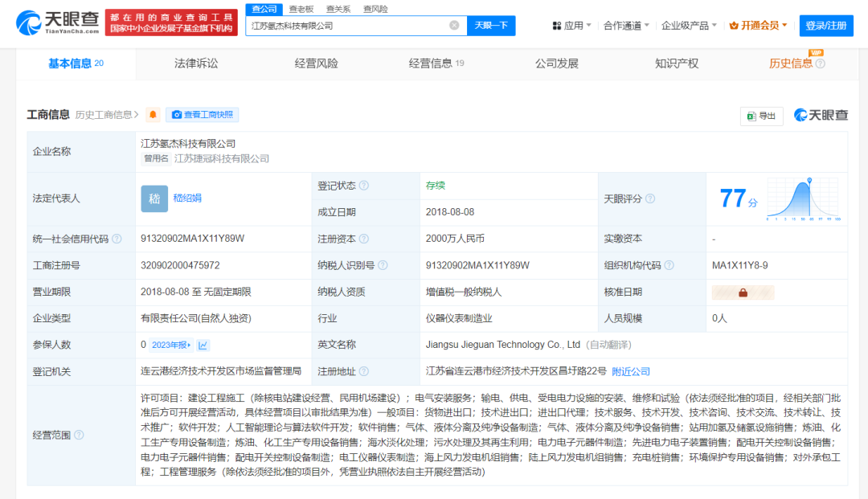Select the 查风险 search tab
Image resolution: width=868 pixels, height=499 pixels.
click(375, 9)
